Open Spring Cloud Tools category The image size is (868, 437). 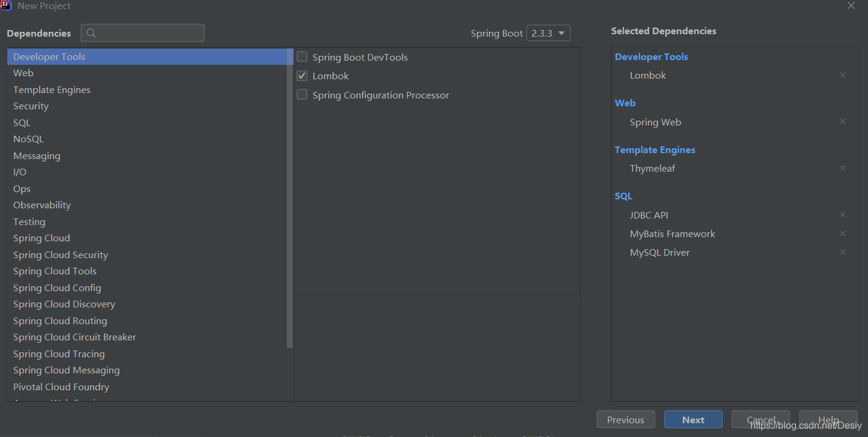coord(147,271)
